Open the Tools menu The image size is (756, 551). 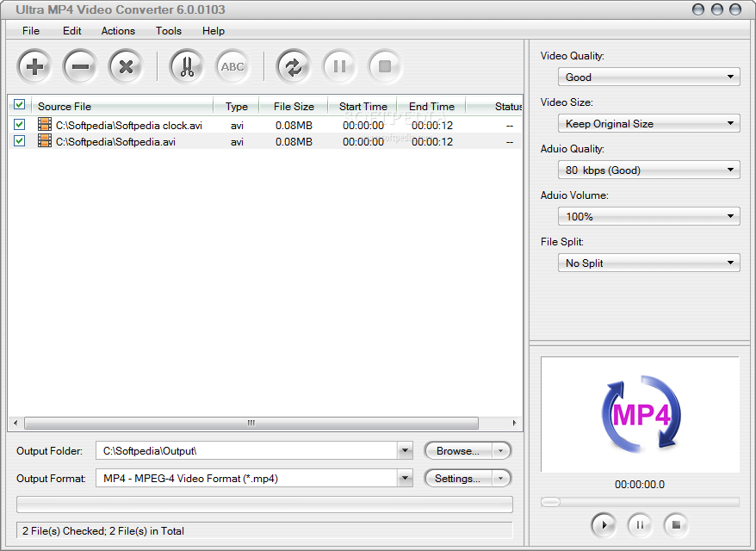pos(168,31)
